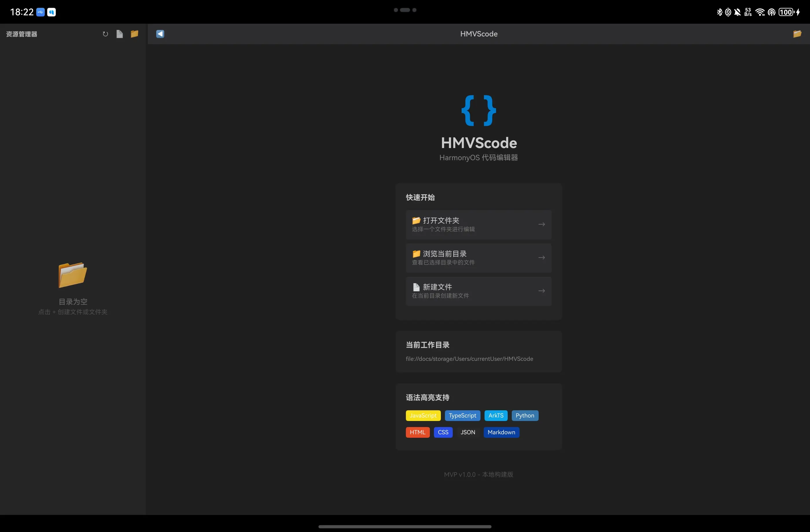Click the new file icon in explorer
This screenshot has width=810, height=532.
coord(119,34)
